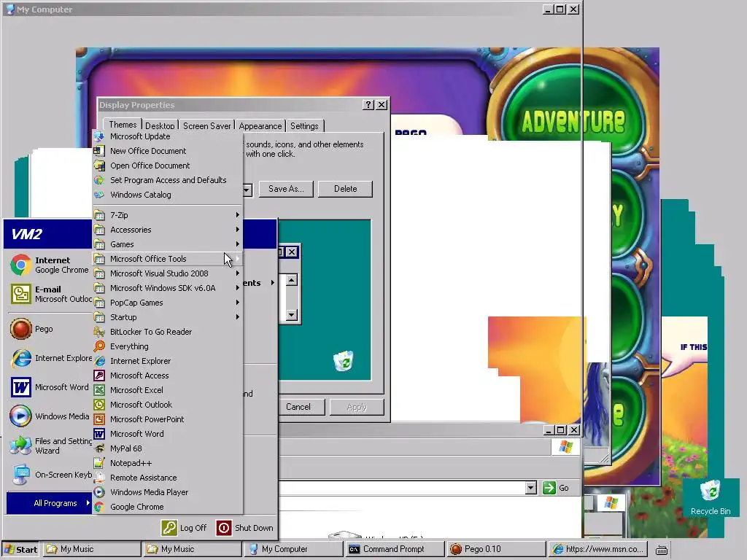Open Files and Settings Wizard
The width and height of the screenshot is (747, 560).
click(x=50, y=446)
